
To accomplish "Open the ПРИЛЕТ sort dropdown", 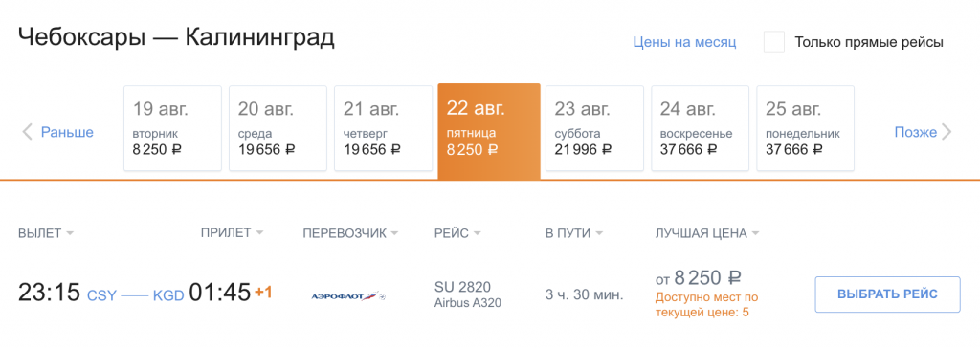I will coord(259,233).
